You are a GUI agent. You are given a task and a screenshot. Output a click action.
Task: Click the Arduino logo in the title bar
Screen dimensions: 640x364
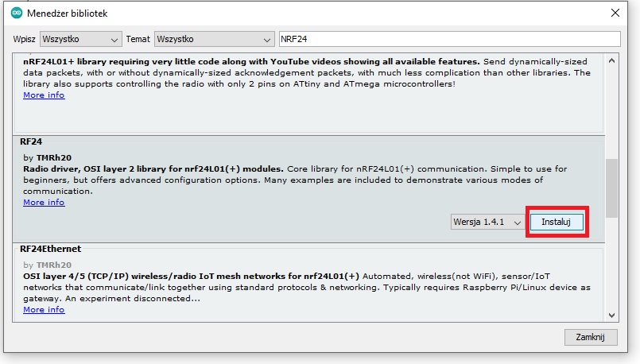coord(14,14)
